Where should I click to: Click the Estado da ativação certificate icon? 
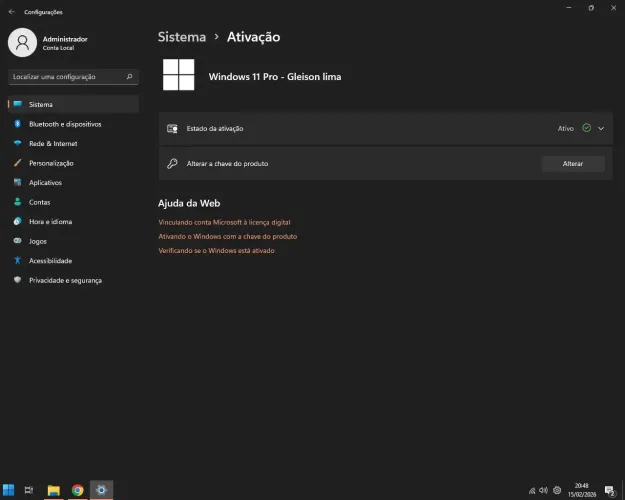[x=172, y=128]
